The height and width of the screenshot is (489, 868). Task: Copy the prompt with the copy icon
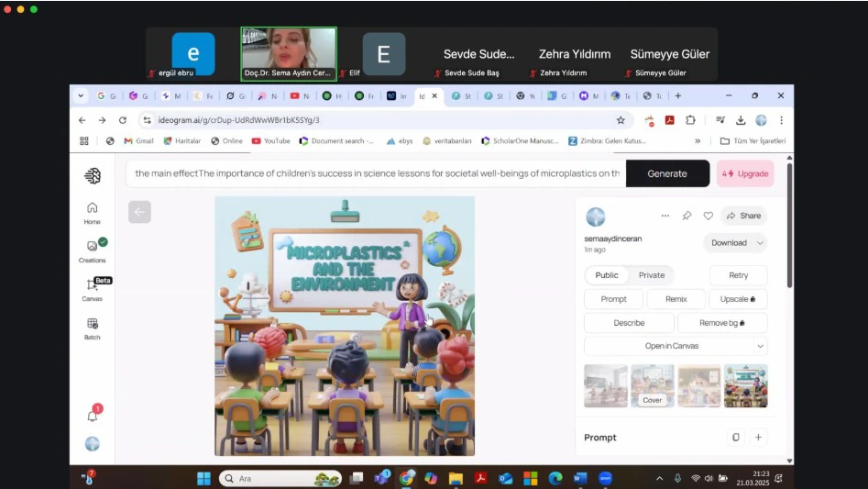point(735,438)
